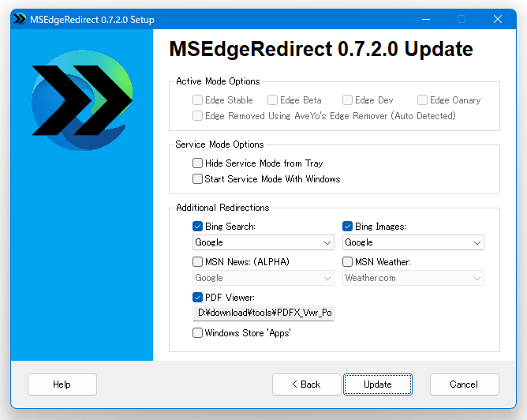Open the MSN News provider dropdown
Screen dimensions: 527x420
point(263,278)
